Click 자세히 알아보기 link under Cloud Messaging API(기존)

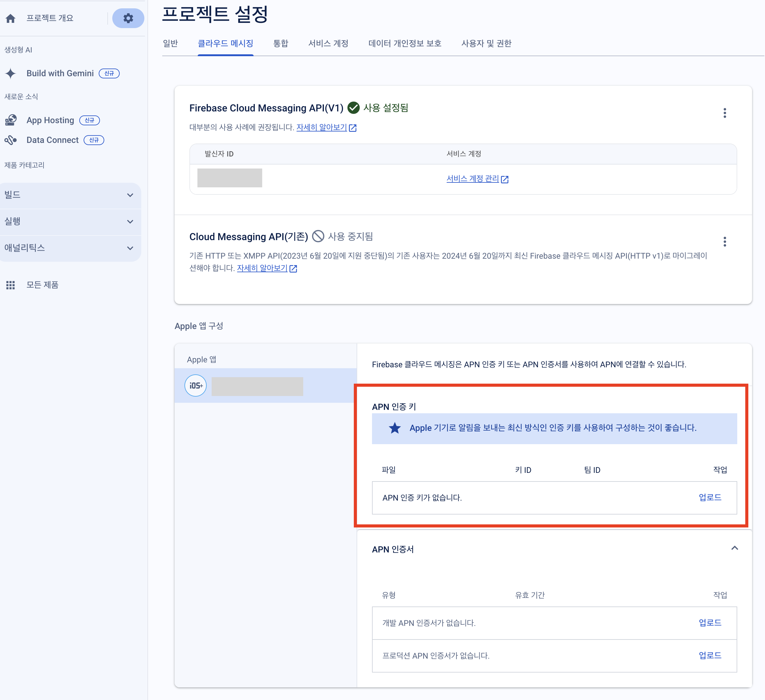click(x=262, y=269)
